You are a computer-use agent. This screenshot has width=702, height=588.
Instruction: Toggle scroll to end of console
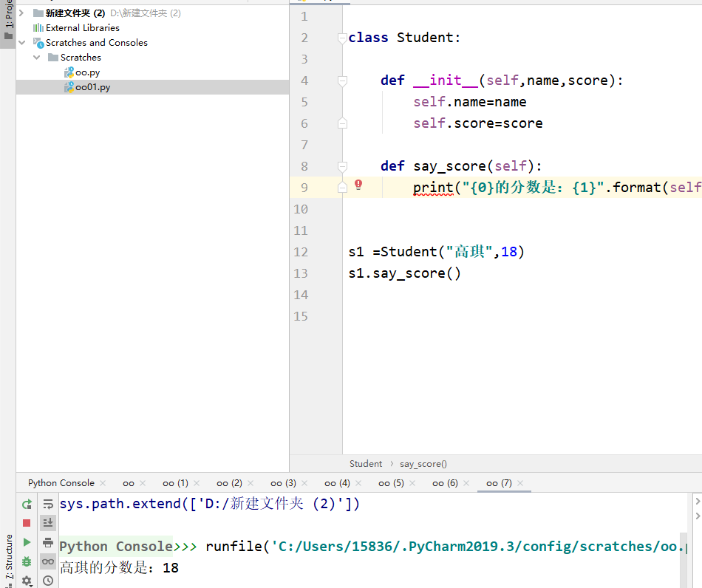48,523
